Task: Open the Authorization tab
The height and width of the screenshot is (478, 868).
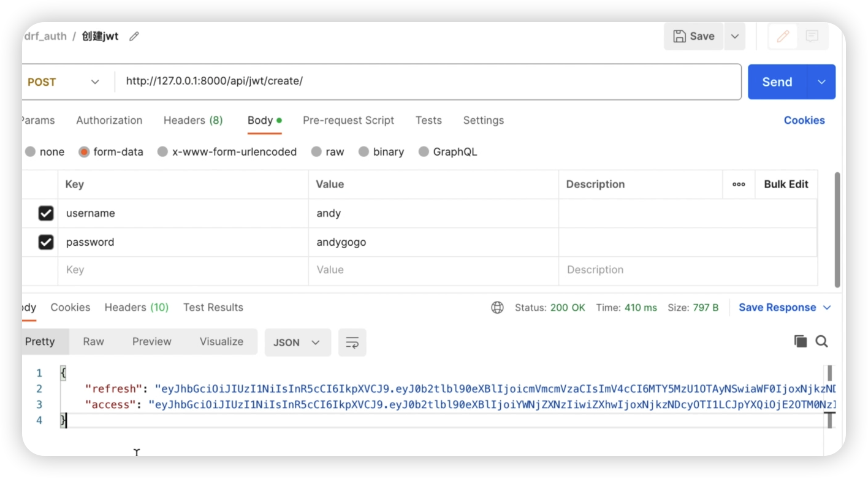Action: click(x=109, y=121)
